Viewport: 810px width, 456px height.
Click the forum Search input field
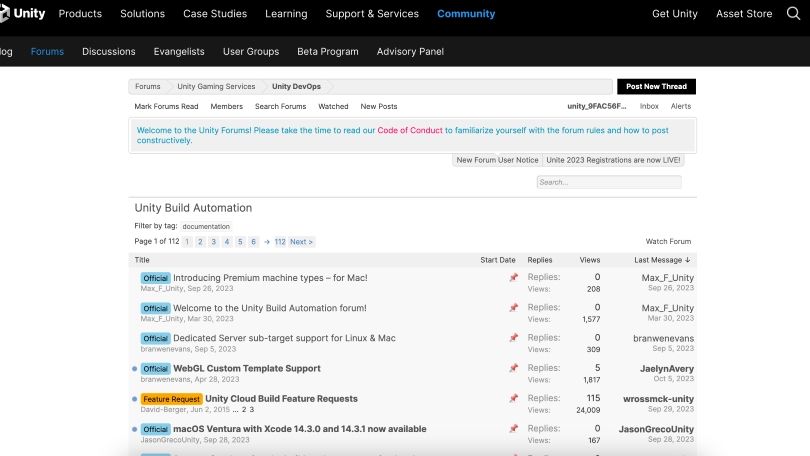(608, 183)
